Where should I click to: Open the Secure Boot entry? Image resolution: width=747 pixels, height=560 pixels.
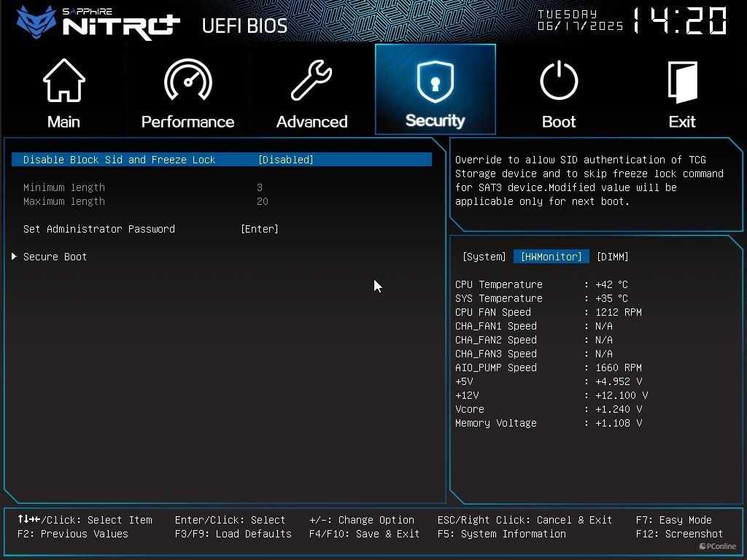(55, 257)
